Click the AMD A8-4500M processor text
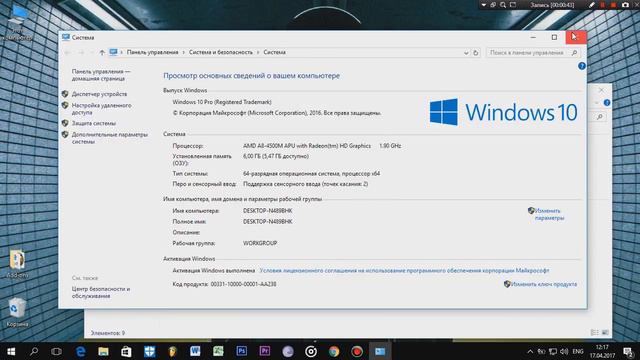640x360 pixels. [x=307, y=146]
